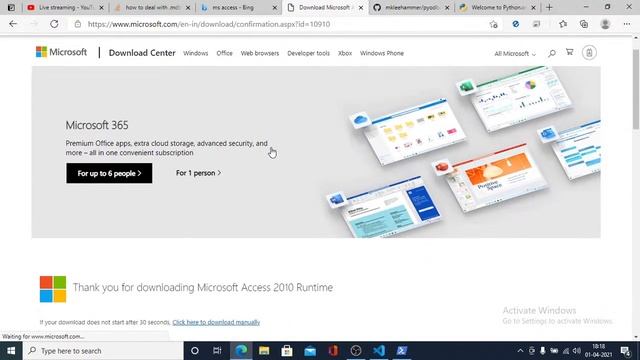640x360 pixels.
Task: Open the Favorites list icon
Action: 563,24
